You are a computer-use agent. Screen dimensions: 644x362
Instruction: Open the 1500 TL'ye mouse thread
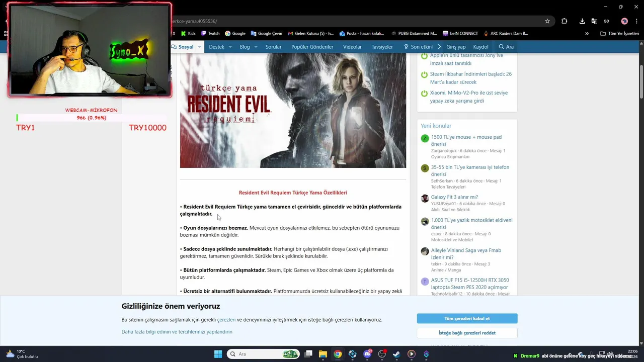(466, 140)
